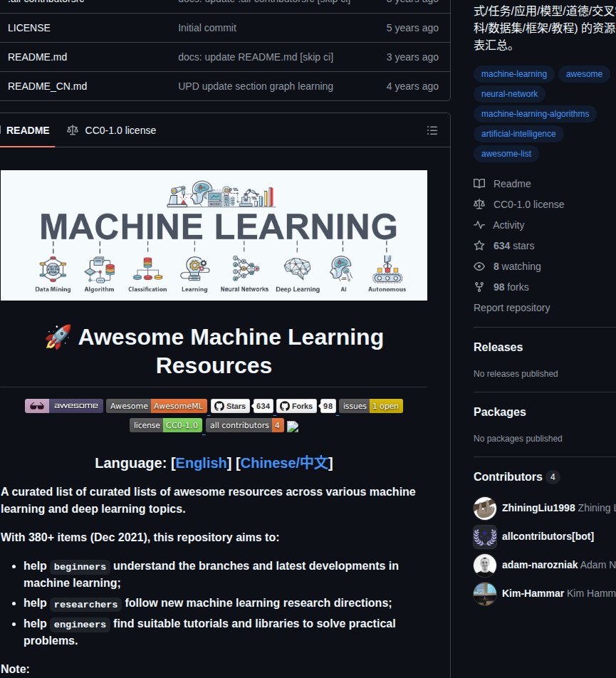Image resolution: width=616 pixels, height=678 pixels.
Task: Select the awesome topic tag
Action: tap(584, 74)
